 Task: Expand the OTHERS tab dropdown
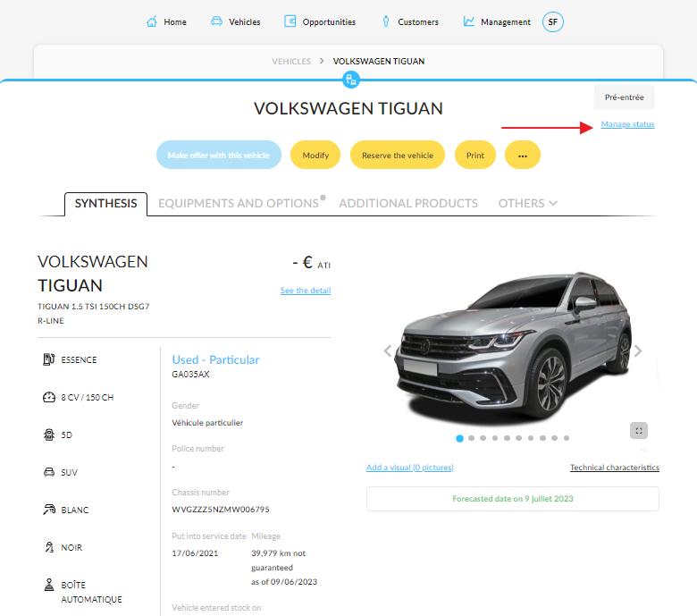pyautogui.click(x=527, y=203)
